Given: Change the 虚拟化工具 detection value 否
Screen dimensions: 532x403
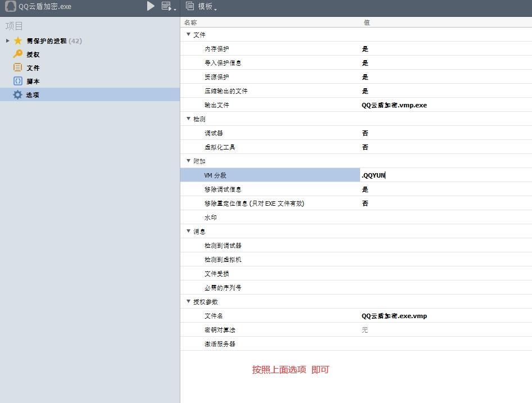Looking at the screenshot, I should coord(365,147).
